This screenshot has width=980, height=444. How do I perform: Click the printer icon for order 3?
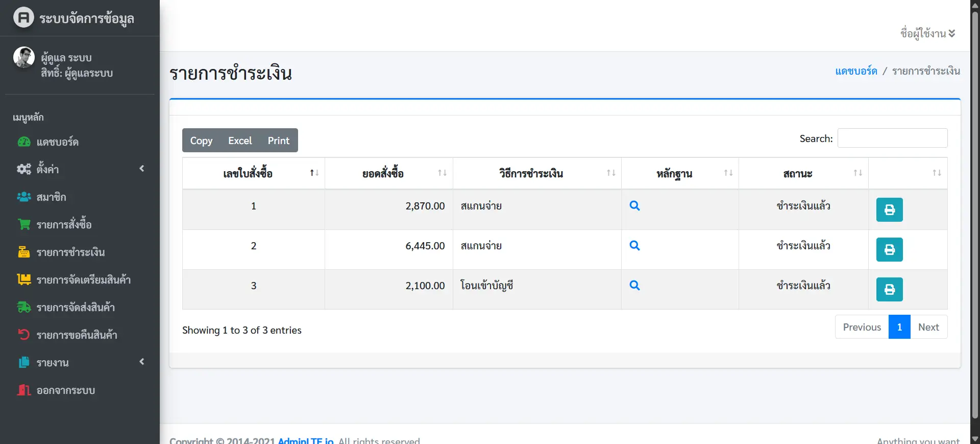click(x=889, y=290)
